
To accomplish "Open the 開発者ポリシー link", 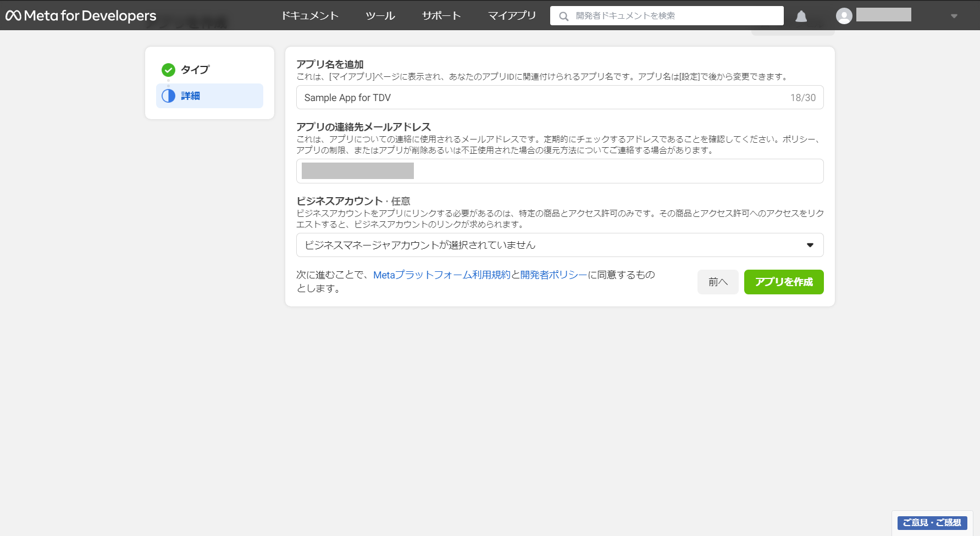I will (553, 275).
